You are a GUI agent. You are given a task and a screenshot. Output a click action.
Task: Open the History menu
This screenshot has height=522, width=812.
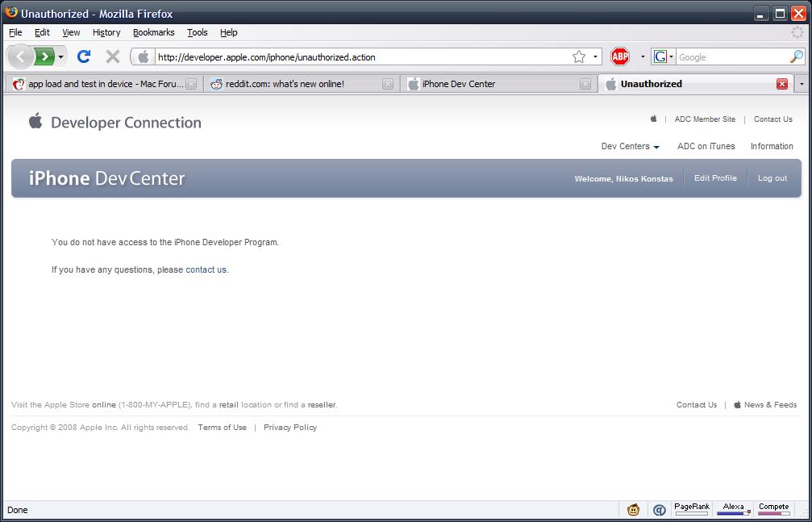[106, 32]
